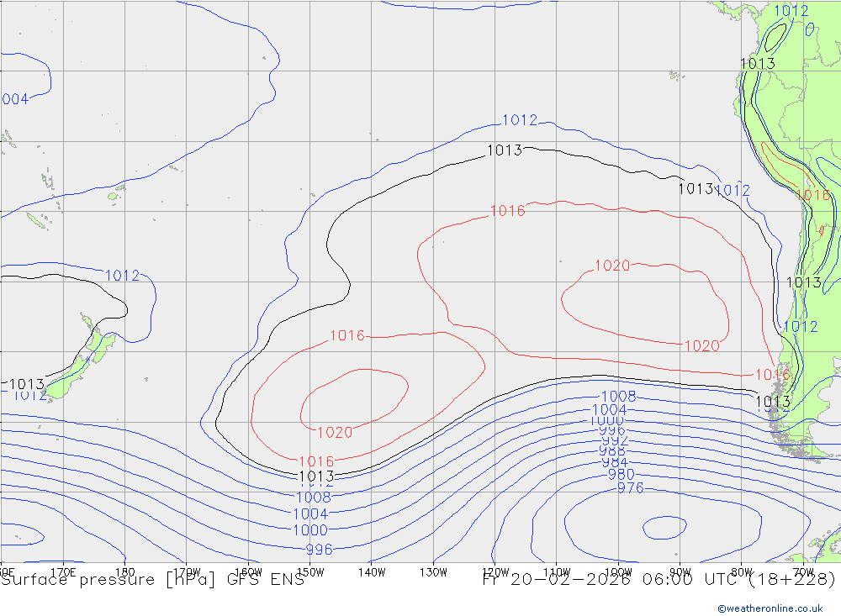Viewport: 841px width, 616px height.
Task: Click the red 1020 label near 150W
Action: [335, 432]
